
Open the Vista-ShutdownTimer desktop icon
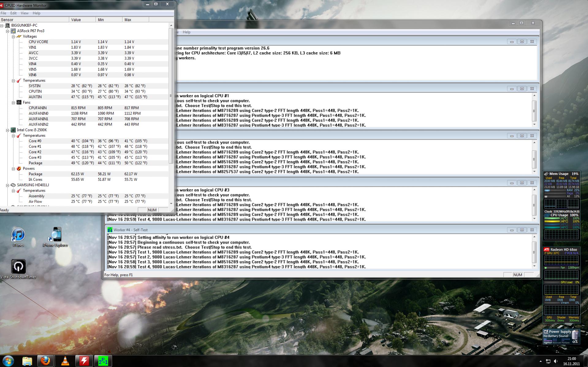coord(18,269)
